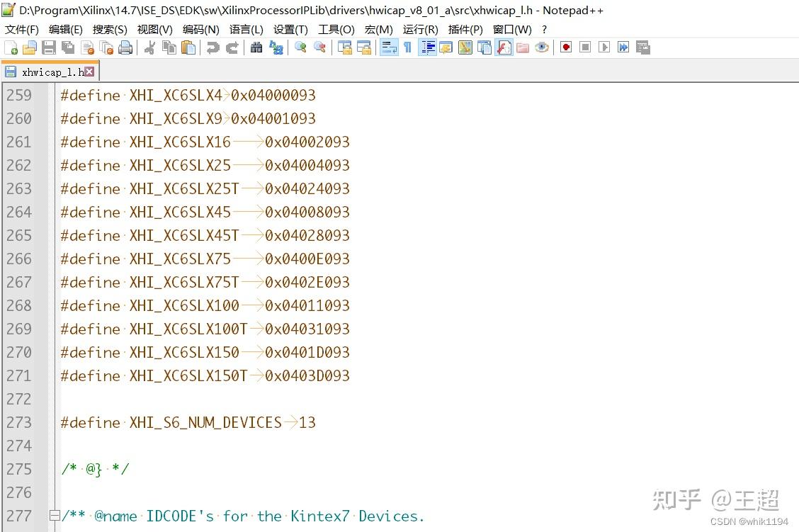
Task: Open the 文件(F) menu
Action: click(x=22, y=30)
